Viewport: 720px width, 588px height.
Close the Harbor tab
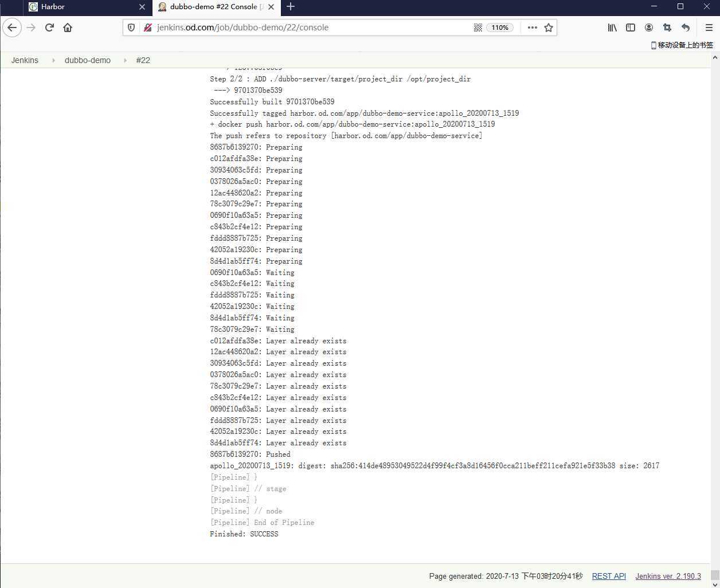coord(142,7)
